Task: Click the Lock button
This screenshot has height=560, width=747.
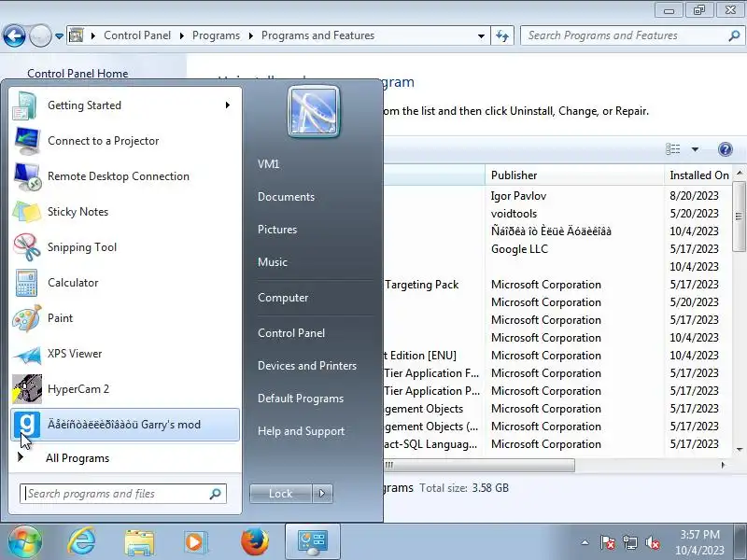Action: tap(281, 494)
